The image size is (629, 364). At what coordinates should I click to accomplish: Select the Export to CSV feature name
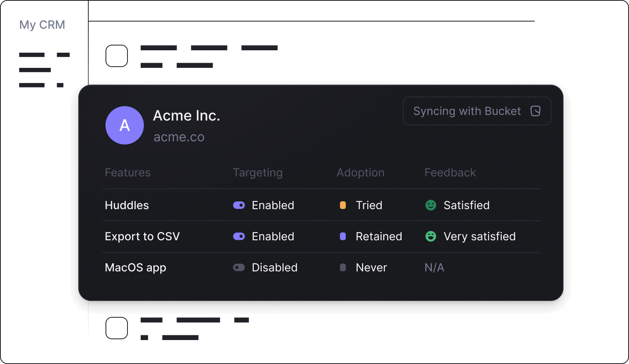click(142, 237)
